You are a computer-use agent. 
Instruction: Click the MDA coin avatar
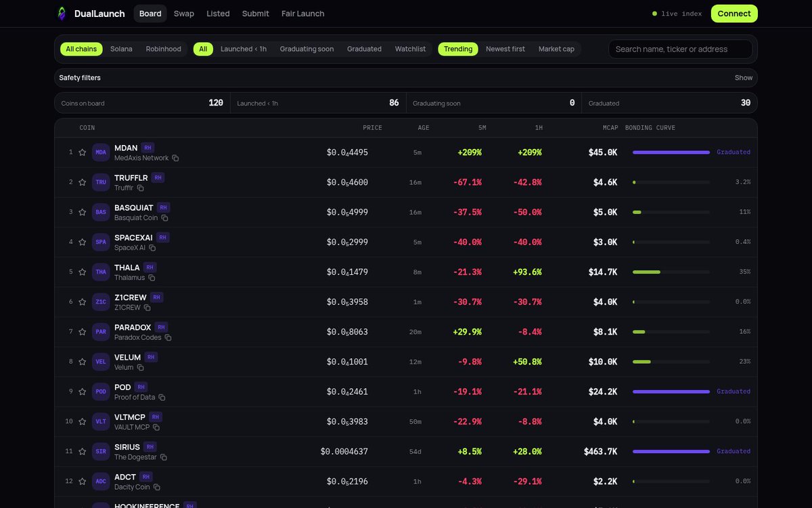101,152
